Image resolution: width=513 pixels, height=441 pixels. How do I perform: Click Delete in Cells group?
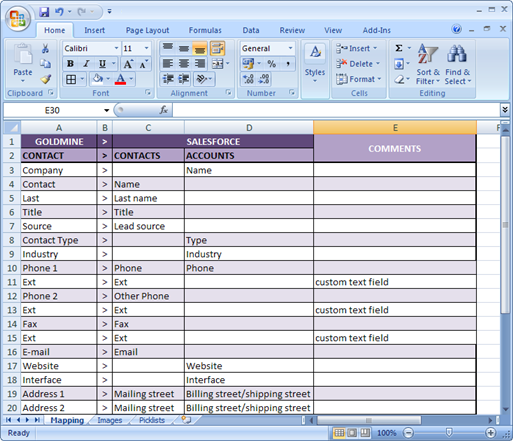point(358,63)
